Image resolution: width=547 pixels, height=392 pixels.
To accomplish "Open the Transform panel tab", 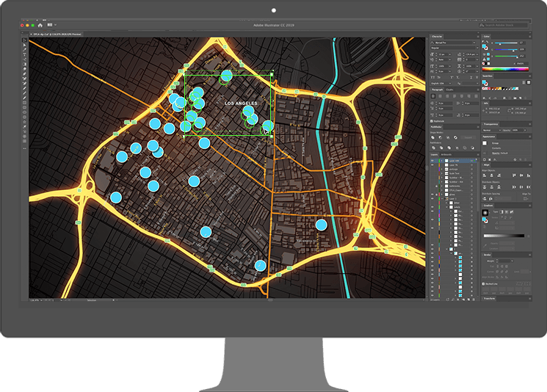I will pyautogui.click(x=489, y=299).
